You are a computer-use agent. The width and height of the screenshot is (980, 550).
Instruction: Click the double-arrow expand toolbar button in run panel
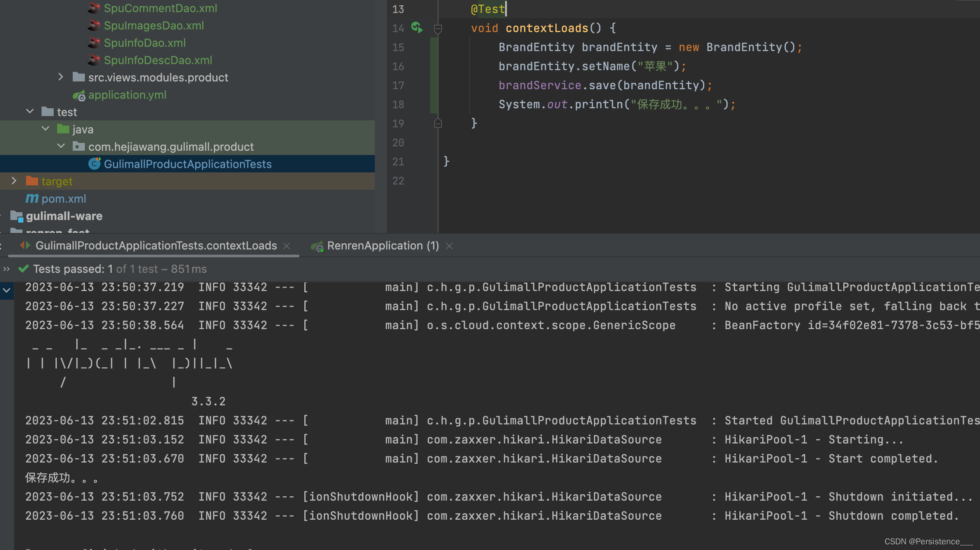[x=6, y=269]
